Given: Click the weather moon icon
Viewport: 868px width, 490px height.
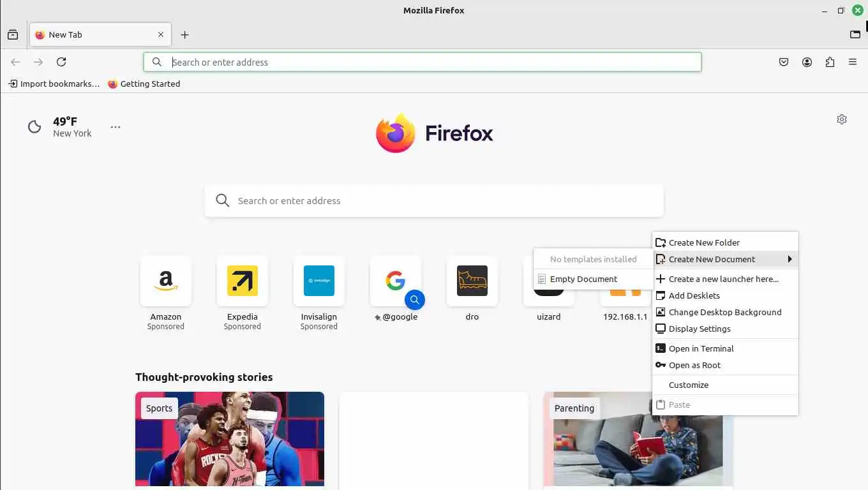Looking at the screenshot, I should coord(34,127).
